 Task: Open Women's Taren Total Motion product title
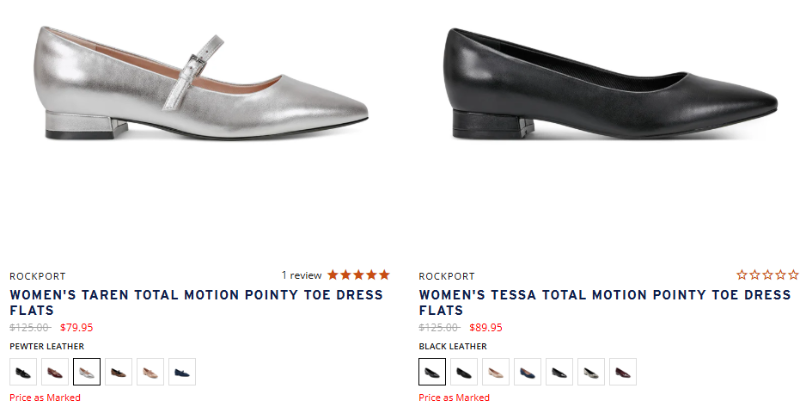click(196, 303)
